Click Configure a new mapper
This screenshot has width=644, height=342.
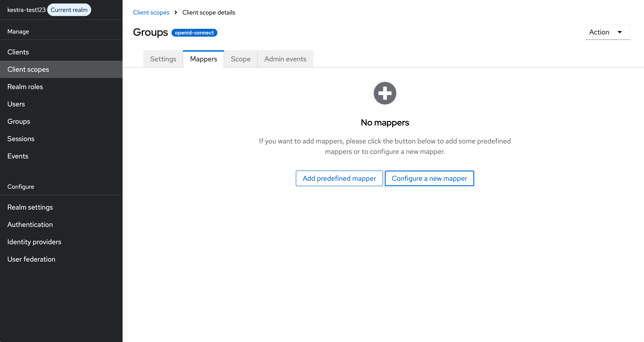coord(429,178)
